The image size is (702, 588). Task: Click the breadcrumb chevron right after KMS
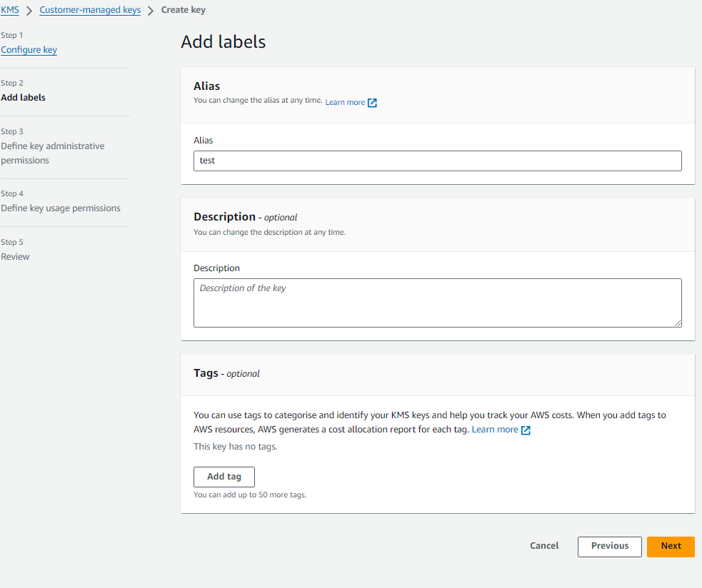click(x=29, y=11)
